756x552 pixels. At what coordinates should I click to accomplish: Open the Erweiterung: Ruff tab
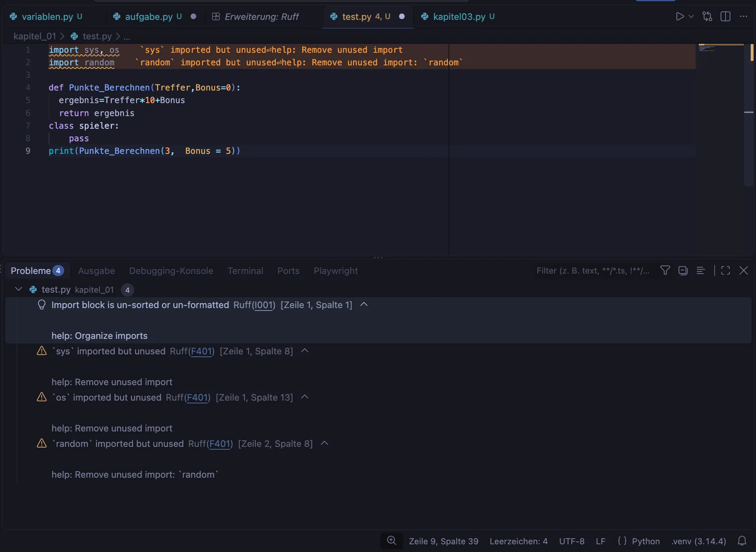point(261,17)
